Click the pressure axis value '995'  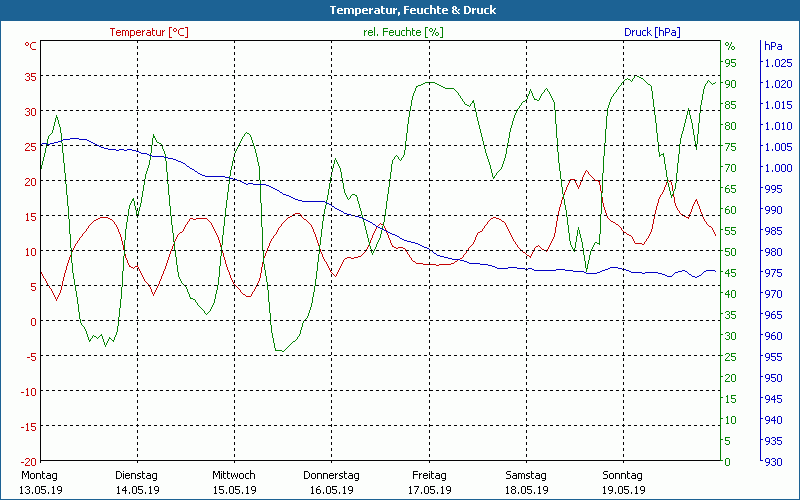[773, 189]
